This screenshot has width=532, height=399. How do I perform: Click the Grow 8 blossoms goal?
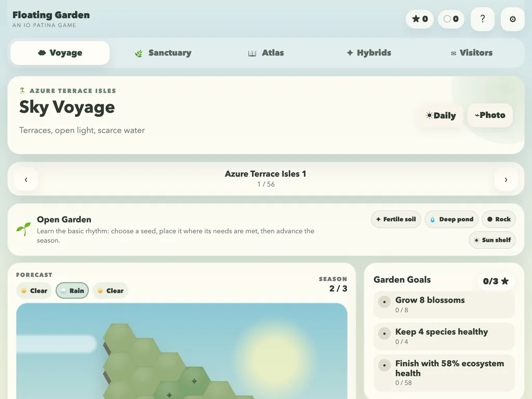444,304
